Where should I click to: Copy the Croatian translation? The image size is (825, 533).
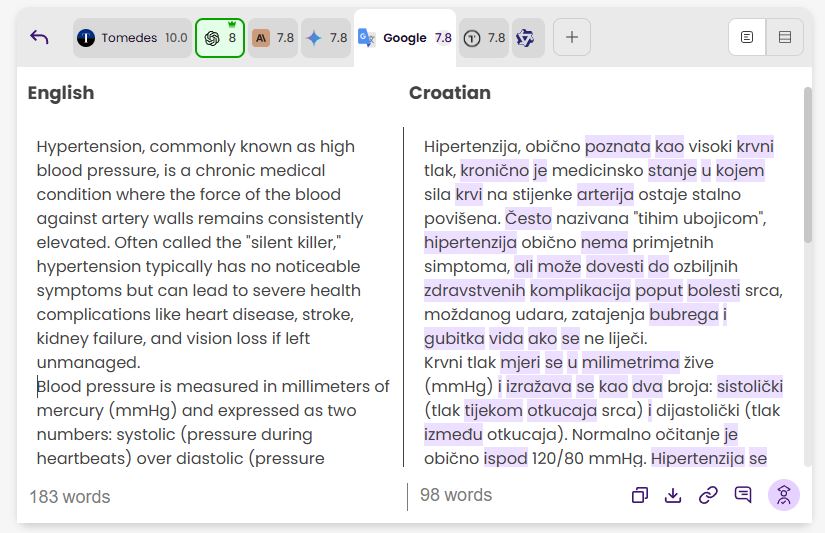click(x=640, y=495)
